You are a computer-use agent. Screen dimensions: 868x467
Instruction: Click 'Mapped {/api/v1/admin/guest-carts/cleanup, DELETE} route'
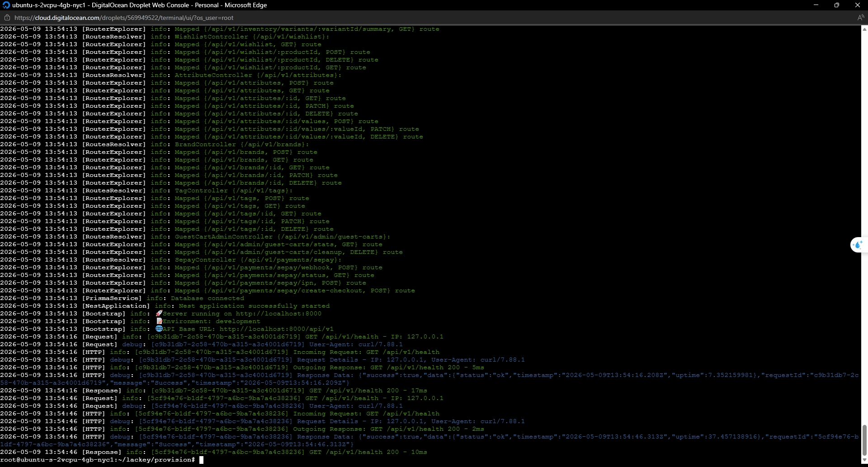click(288, 252)
